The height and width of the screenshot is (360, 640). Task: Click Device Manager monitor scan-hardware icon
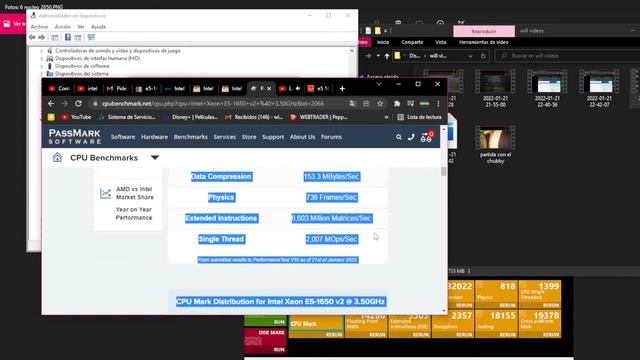(91, 38)
